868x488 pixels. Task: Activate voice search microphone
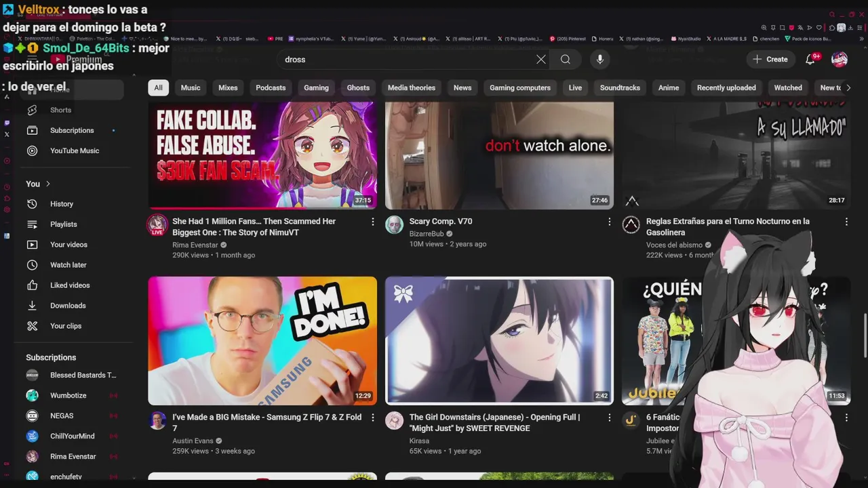599,60
